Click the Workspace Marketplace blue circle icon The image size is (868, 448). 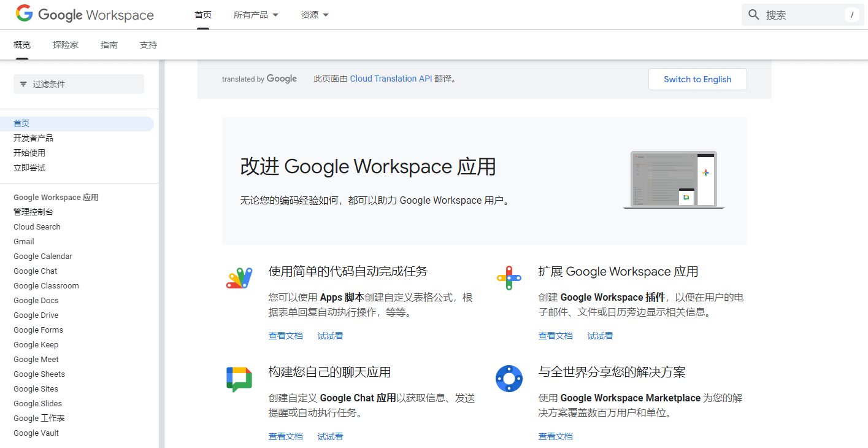point(509,379)
